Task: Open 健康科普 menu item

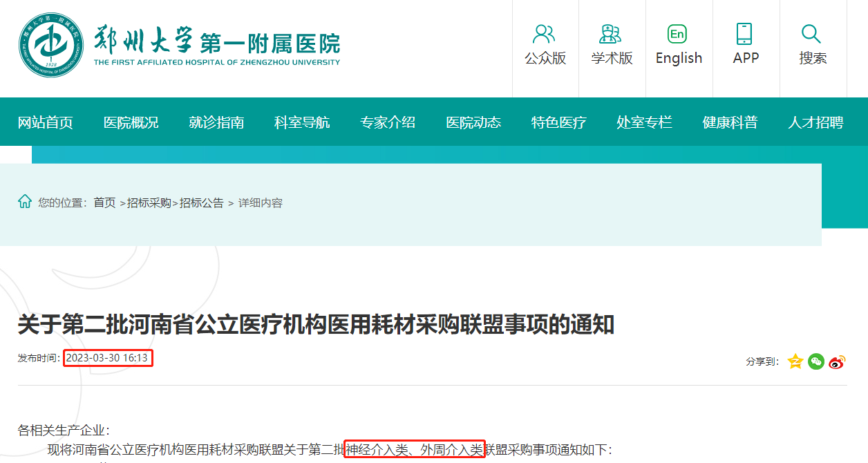Action: coord(730,122)
